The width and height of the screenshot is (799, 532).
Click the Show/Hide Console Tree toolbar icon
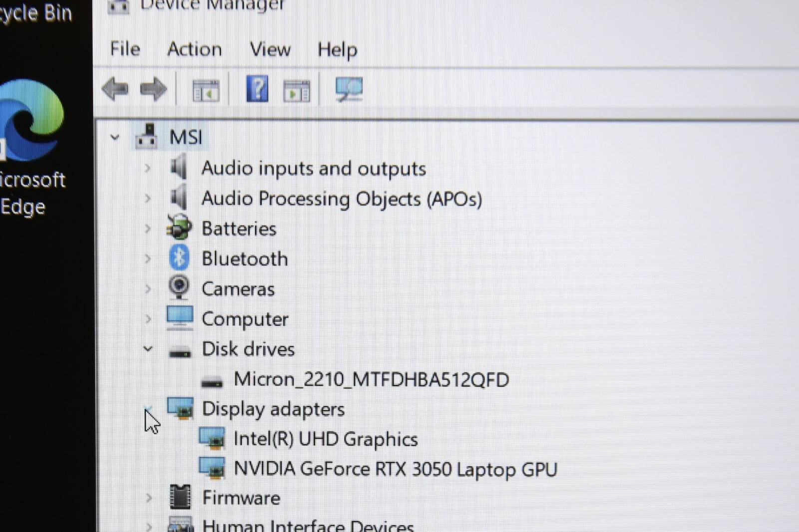[x=206, y=91]
